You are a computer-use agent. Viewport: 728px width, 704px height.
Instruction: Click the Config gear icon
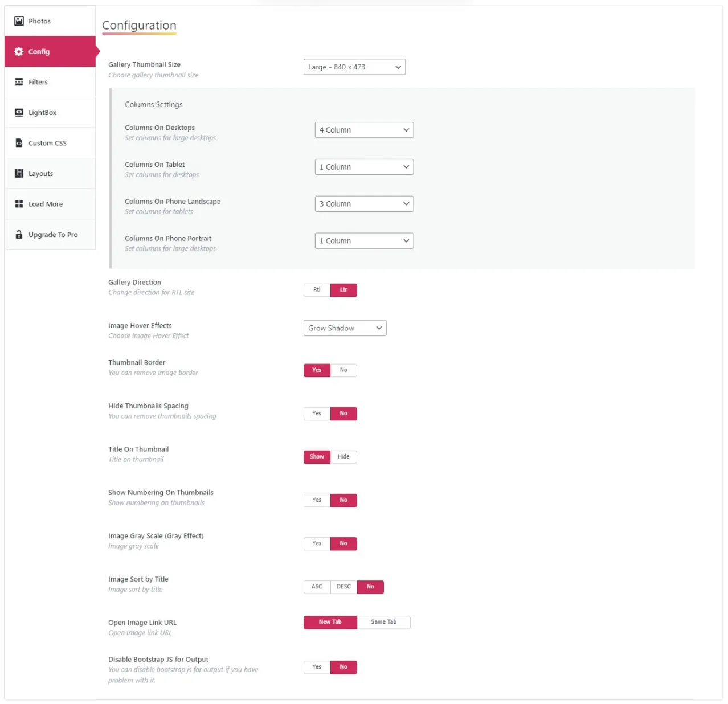(19, 52)
